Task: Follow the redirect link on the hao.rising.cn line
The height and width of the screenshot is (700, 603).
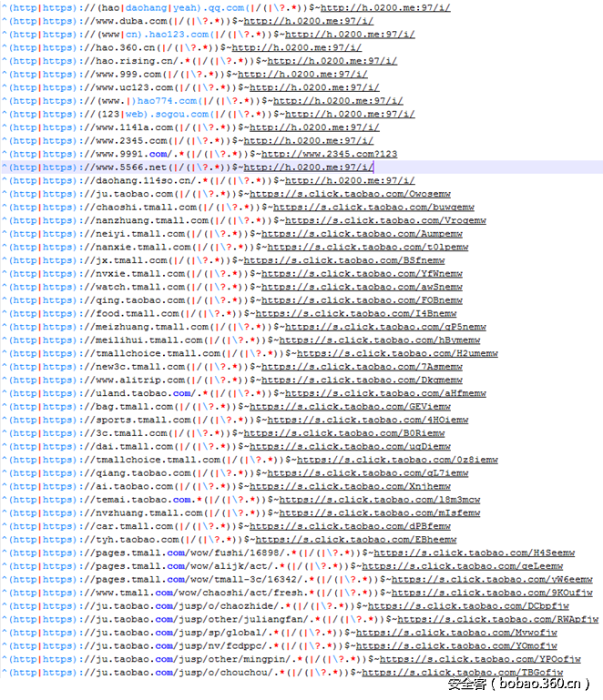Action: tap(332, 61)
